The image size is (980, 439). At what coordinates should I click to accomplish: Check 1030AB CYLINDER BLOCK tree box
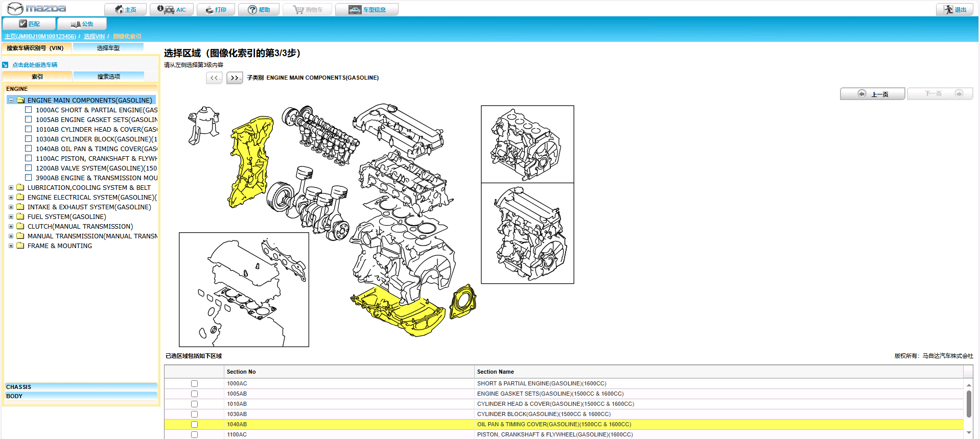tap(29, 139)
